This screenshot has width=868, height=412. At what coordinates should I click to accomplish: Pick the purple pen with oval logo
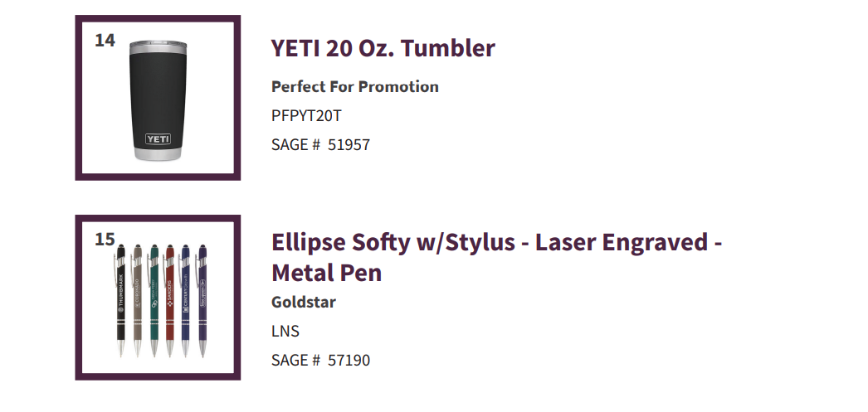tap(202, 300)
